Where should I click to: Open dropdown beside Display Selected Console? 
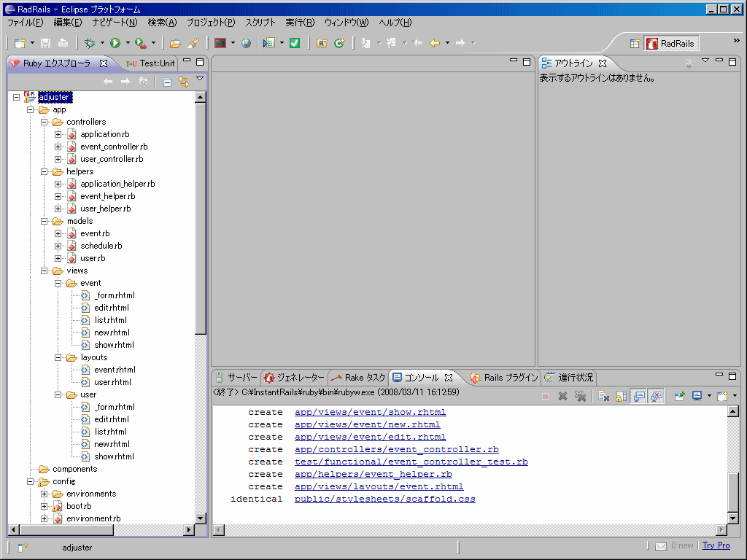click(x=709, y=396)
